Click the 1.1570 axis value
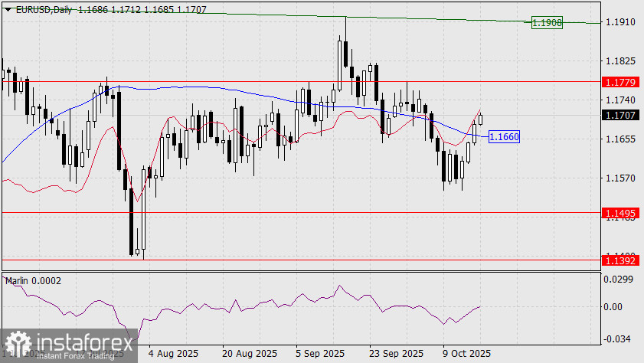The height and width of the screenshot is (363, 644). click(x=620, y=178)
